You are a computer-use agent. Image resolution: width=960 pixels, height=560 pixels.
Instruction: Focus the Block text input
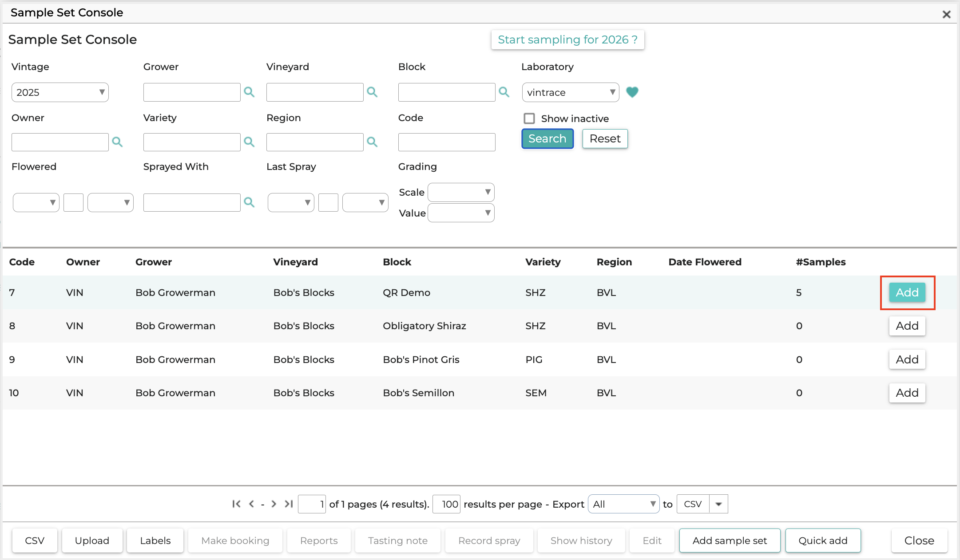(447, 92)
